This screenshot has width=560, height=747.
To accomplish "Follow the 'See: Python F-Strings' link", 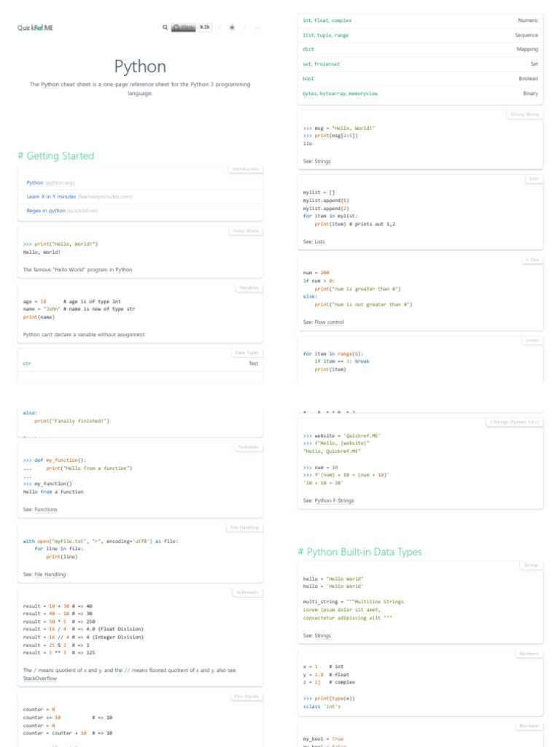I will tap(337, 500).
